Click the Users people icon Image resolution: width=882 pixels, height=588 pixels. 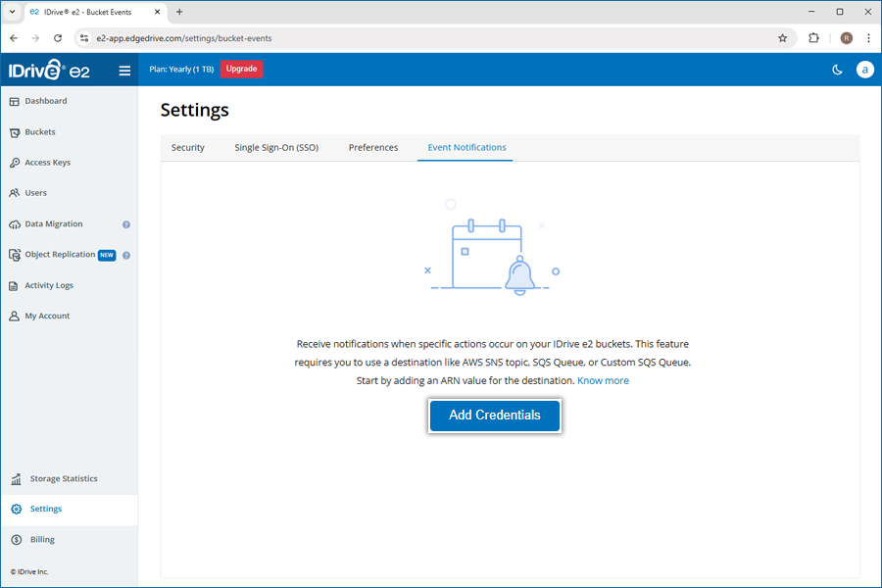(x=14, y=193)
